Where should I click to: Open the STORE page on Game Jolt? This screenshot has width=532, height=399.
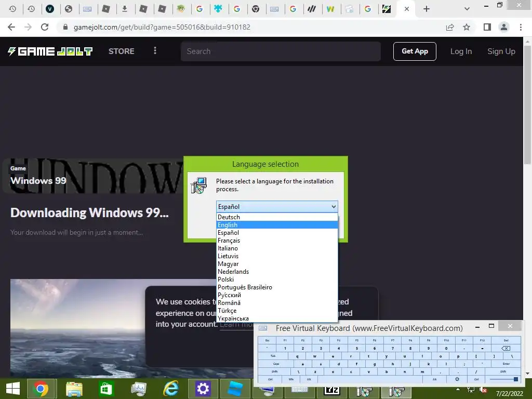pos(122,51)
